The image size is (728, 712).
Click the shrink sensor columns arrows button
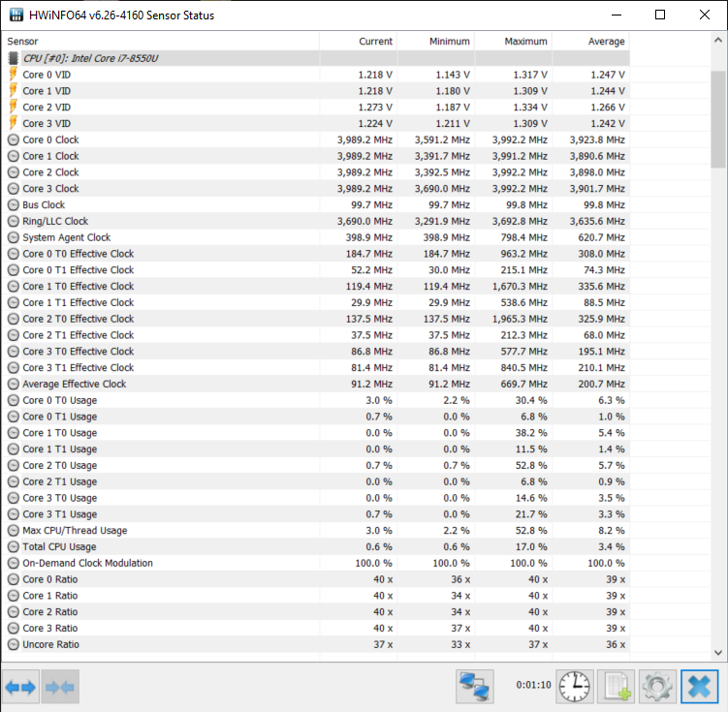pyautogui.click(x=60, y=687)
